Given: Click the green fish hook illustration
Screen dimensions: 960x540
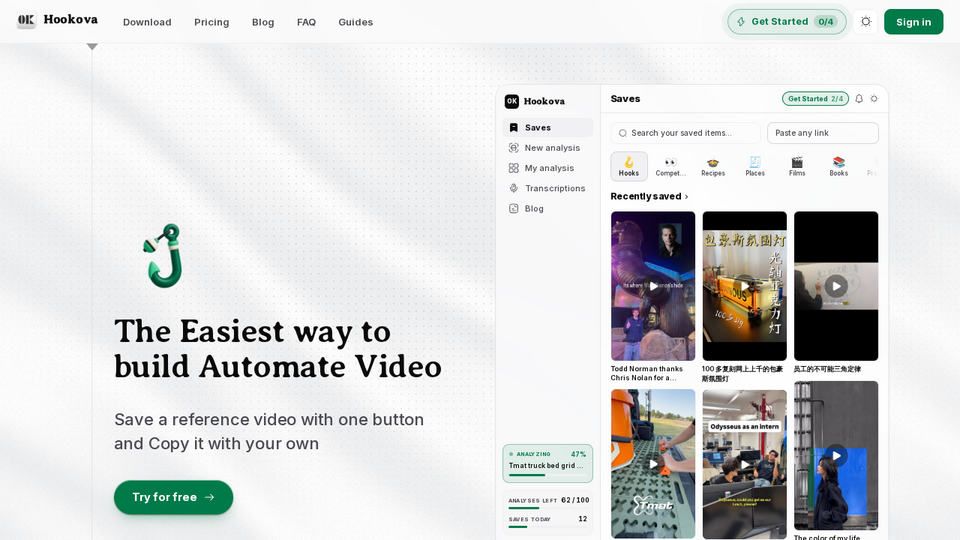Looking at the screenshot, I should (164, 255).
